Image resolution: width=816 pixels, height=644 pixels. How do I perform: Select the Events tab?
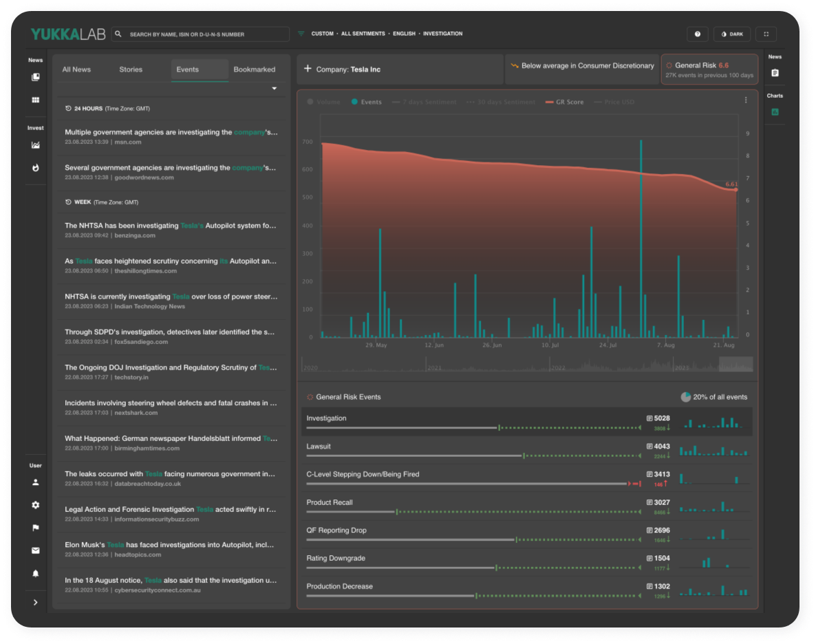pyautogui.click(x=200, y=69)
